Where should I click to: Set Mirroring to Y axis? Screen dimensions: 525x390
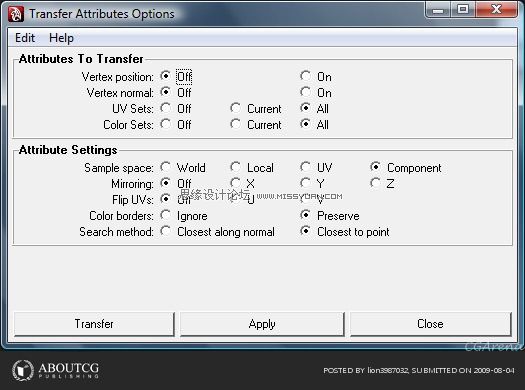(x=305, y=183)
